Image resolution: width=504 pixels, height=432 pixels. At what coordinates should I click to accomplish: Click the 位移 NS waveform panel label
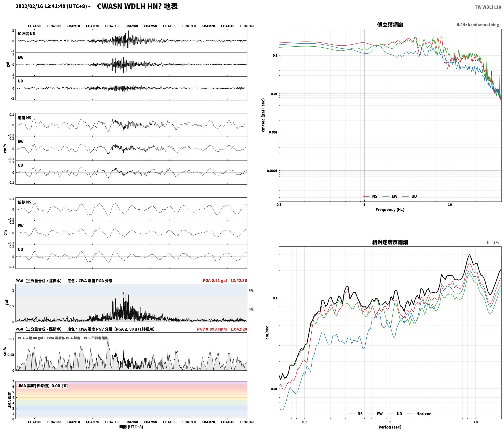25,202
